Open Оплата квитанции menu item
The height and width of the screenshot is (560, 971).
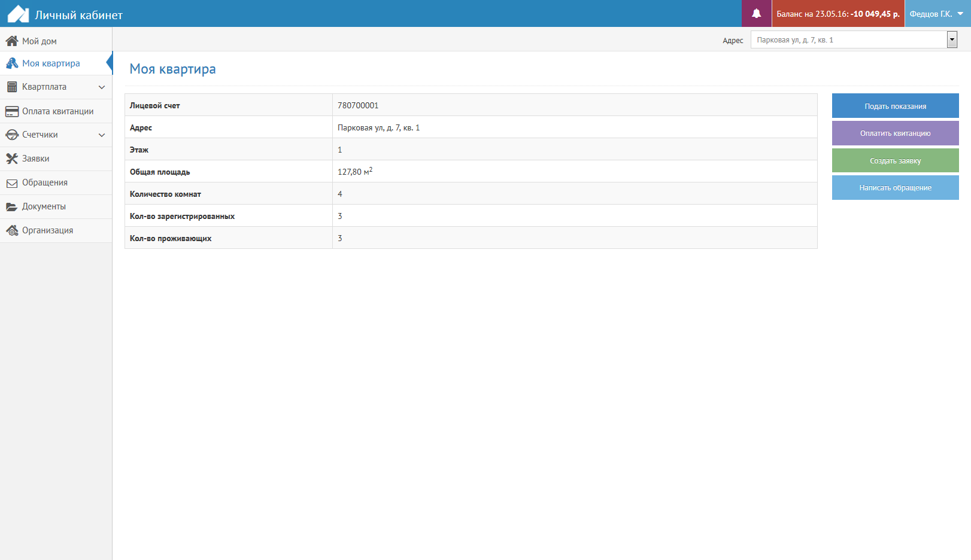coord(56,111)
